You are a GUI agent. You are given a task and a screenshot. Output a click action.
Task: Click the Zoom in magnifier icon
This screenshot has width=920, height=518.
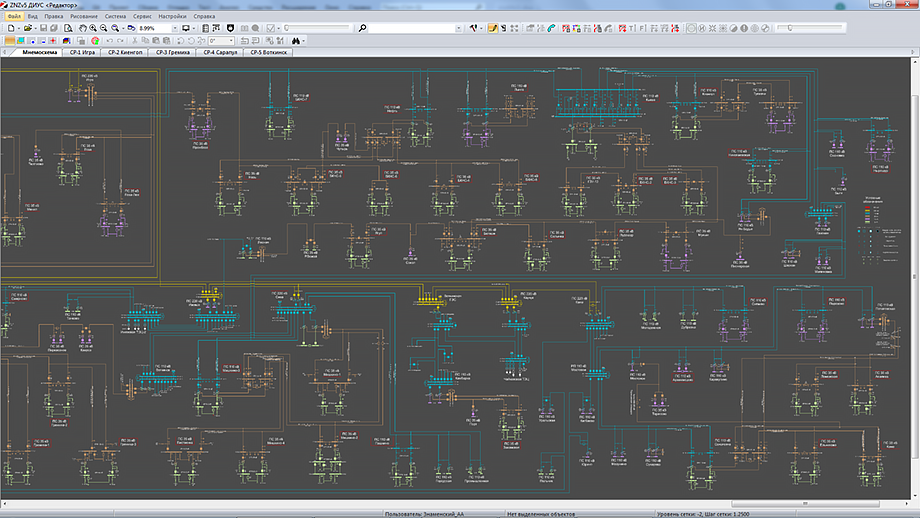tap(93, 28)
